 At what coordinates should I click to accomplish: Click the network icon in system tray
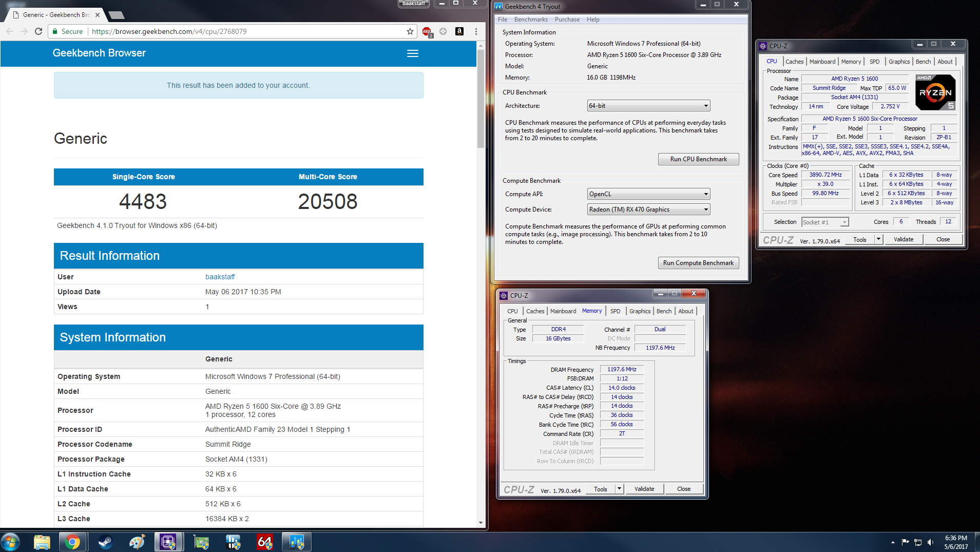(x=918, y=542)
